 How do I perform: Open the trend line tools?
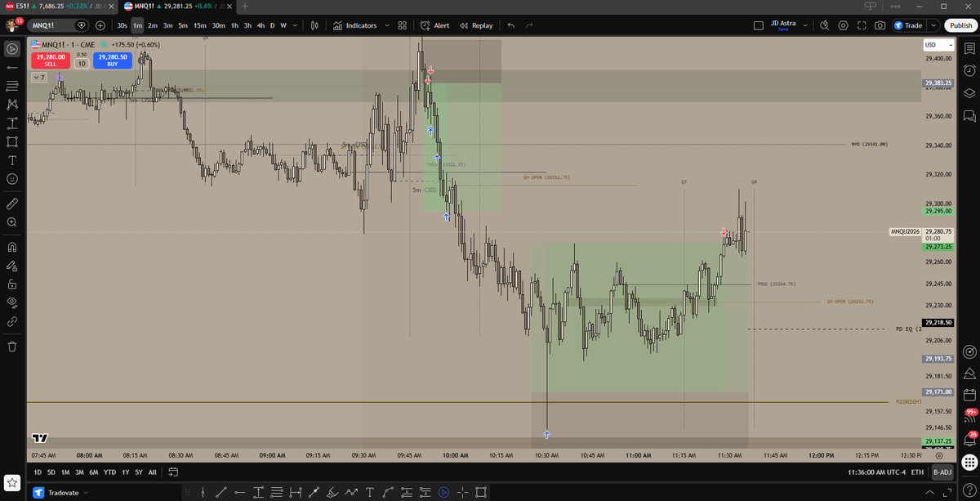pos(12,67)
